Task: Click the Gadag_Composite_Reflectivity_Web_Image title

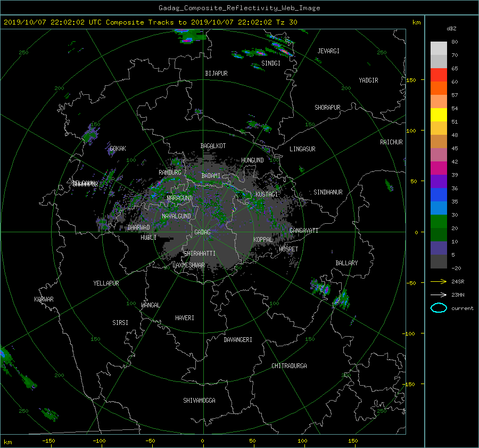Action: (239, 8)
